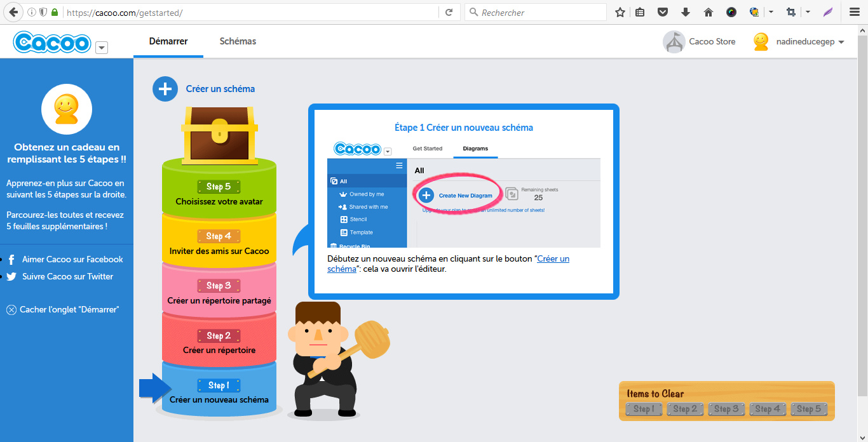Click the tutorial screenshot thumbnail

click(x=464, y=194)
